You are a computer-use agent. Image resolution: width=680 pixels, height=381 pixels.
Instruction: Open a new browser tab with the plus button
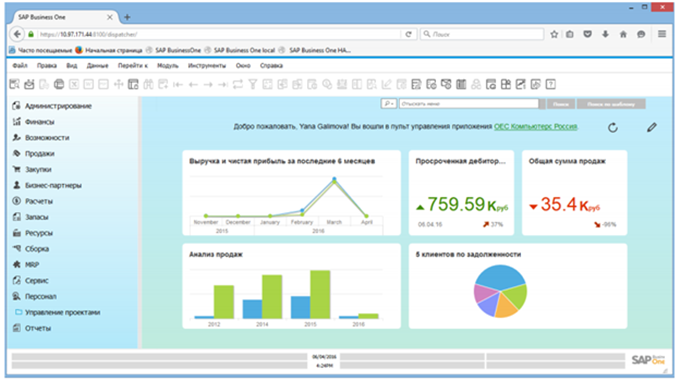(127, 17)
